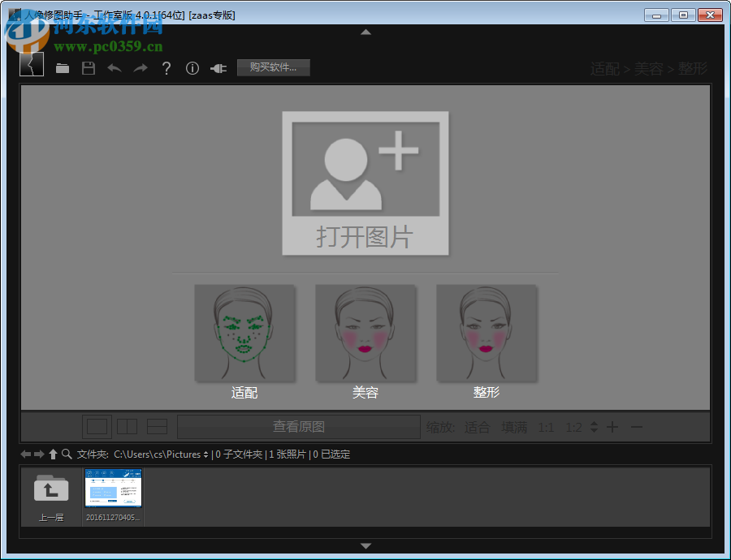The width and height of the screenshot is (731, 560).
Task: Collapse the top toolbar panel
Action: click(x=365, y=32)
